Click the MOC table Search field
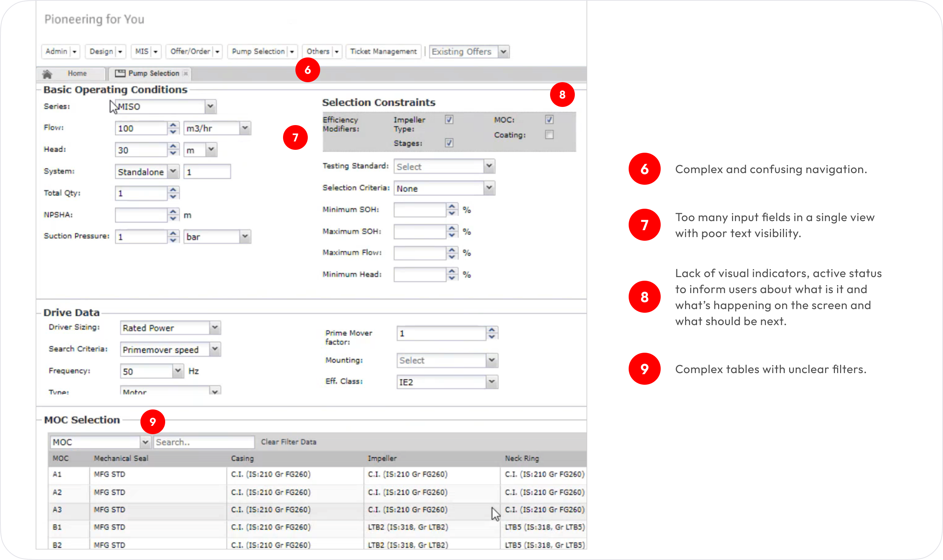 point(204,442)
